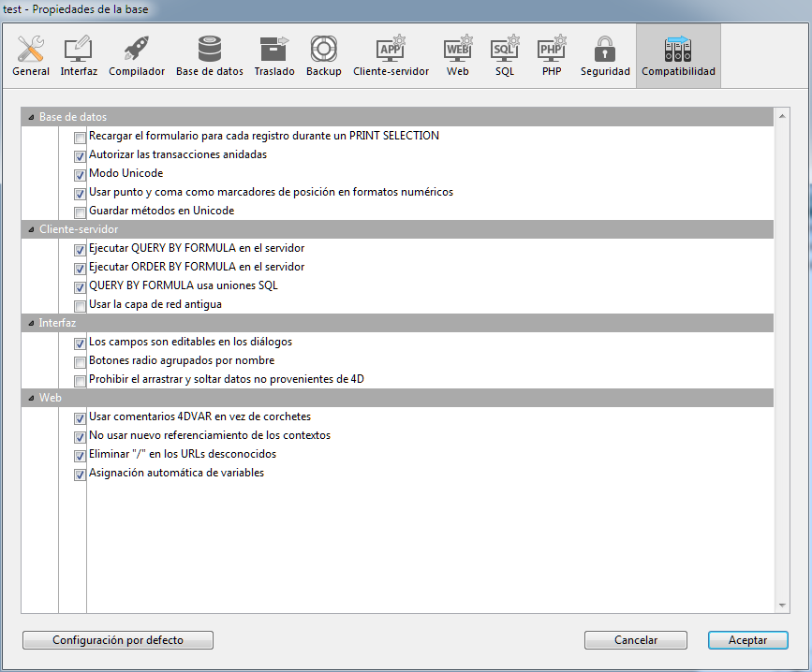812x672 pixels.
Task: Switch to the Seguridad tab label
Action: (x=605, y=71)
